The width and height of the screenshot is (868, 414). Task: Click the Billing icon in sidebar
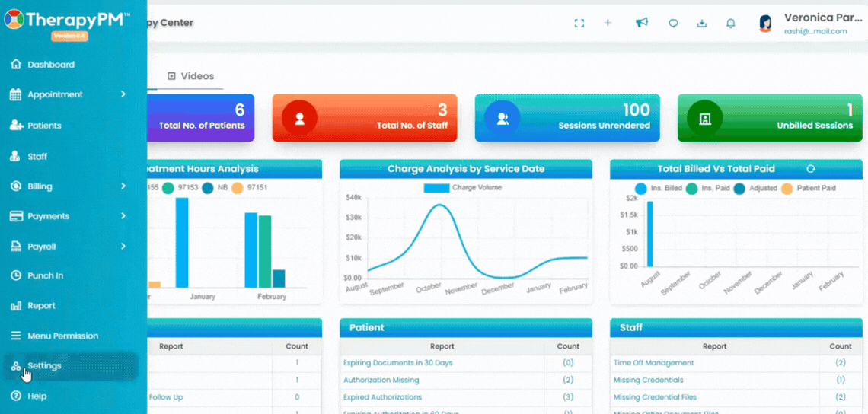pyautogui.click(x=16, y=186)
